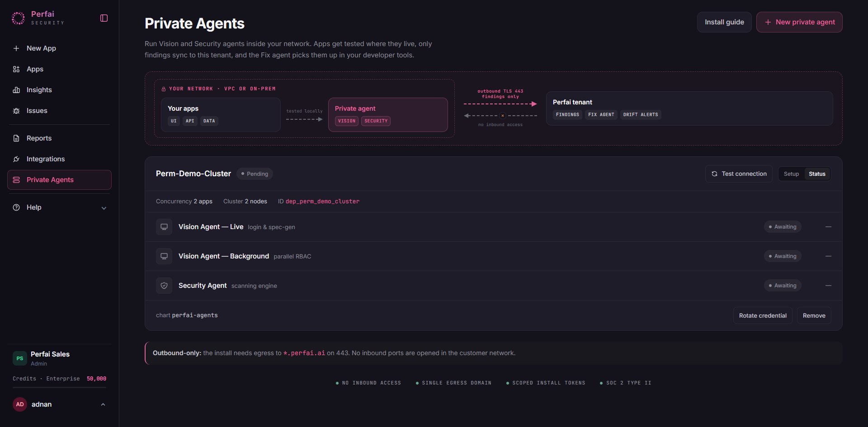The height and width of the screenshot is (427, 868).
Task: Go to Apps in the sidebar
Action: (x=59, y=69)
